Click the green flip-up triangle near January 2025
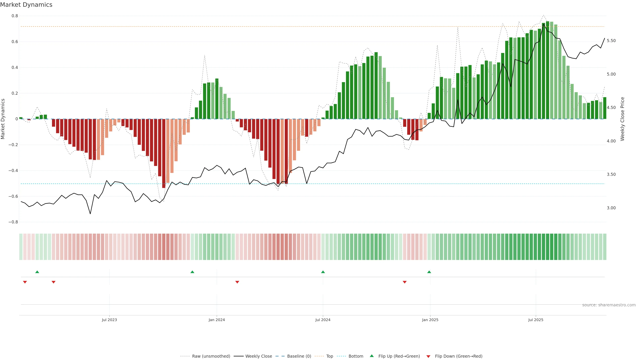This screenshot has width=644, height=362. 429,272
